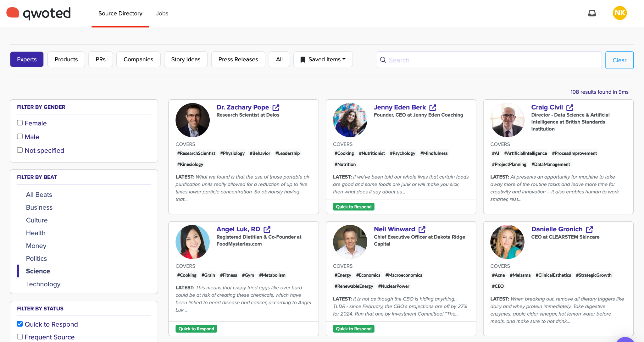Switch to the Source Directory tab
The image size is (644, 342).
point(120,14)
